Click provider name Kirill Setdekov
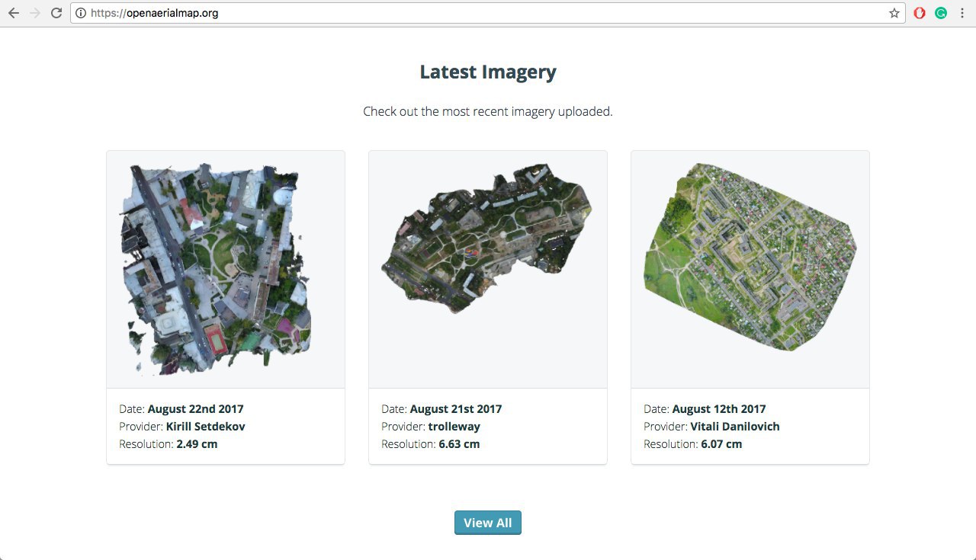Viewport: 976px width, 560px height. 206,427
